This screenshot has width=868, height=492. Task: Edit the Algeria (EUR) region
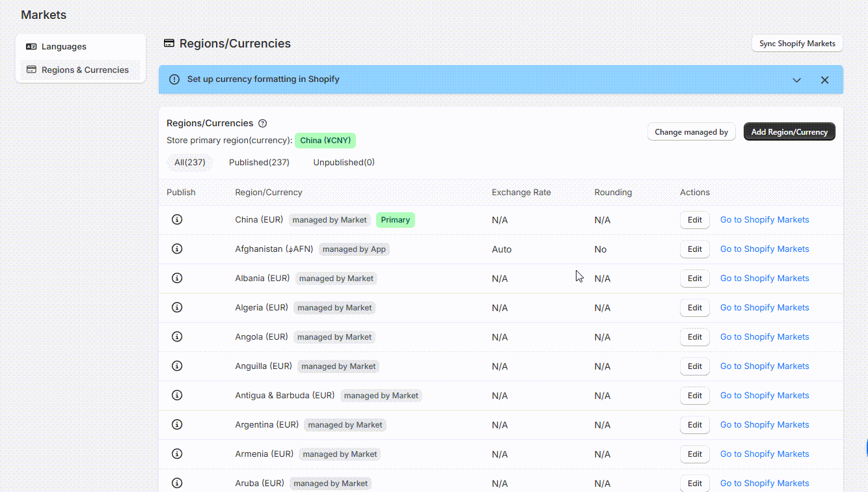(695, 308)
